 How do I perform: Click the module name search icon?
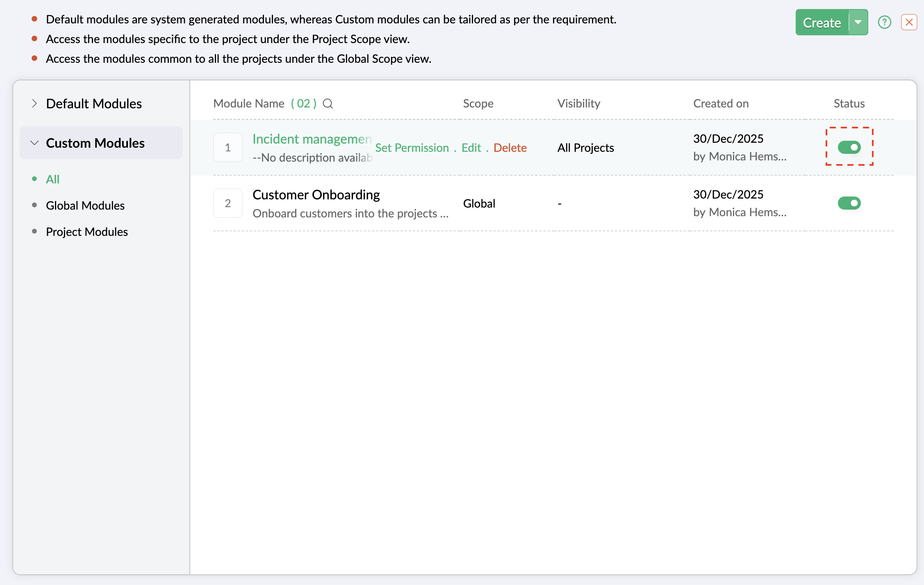pyautogui.click(x=328, y=104)
